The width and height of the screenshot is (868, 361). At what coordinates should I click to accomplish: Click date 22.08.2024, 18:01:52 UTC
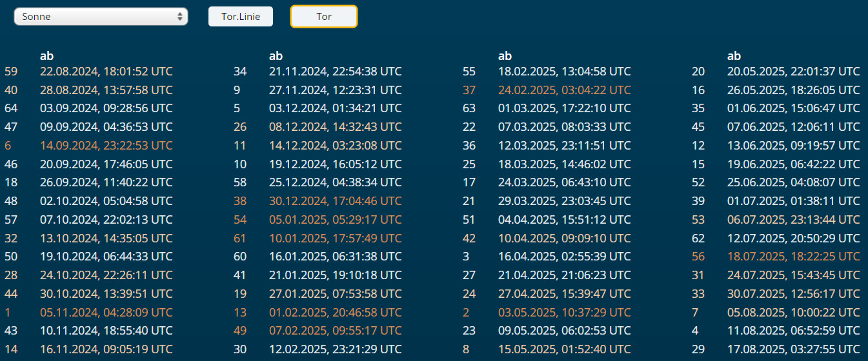[x=106, y=72]
